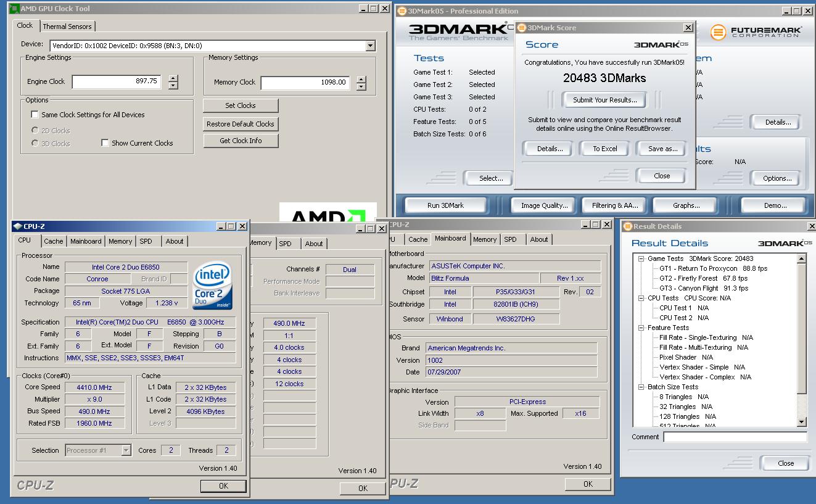
Task: Select the Clock tab in GPU Clock Tool
Action: (25, 25)
